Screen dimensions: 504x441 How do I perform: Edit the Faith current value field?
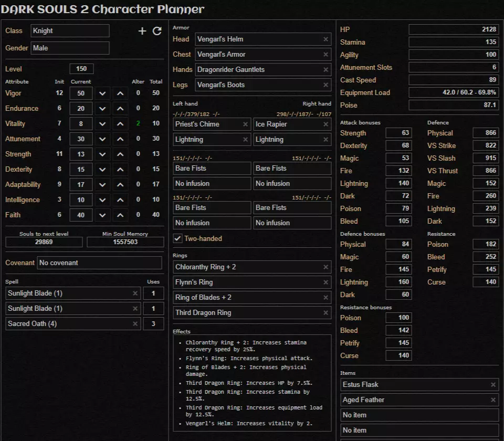(81, 215)
